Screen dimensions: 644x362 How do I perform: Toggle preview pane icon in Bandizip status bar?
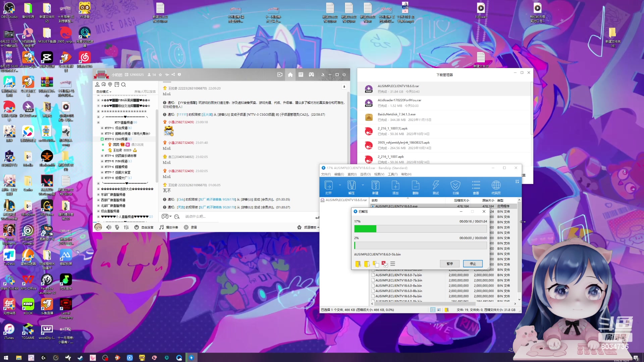tap(439, 310)
